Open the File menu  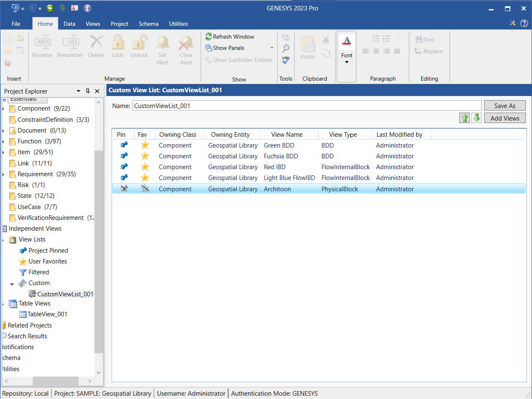16,24
